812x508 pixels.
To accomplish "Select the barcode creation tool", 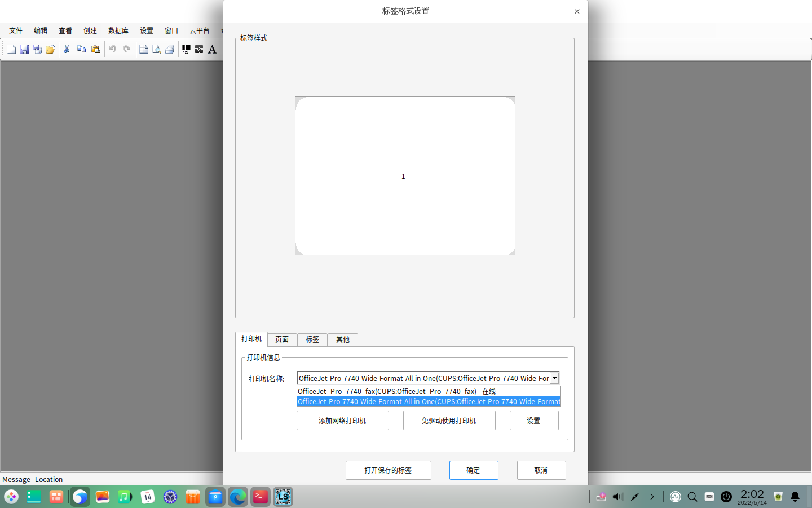I will point(185,49).
